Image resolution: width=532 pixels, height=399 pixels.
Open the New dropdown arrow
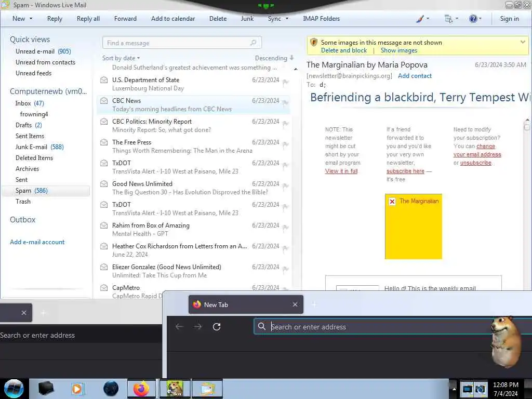tap(31, 19)
